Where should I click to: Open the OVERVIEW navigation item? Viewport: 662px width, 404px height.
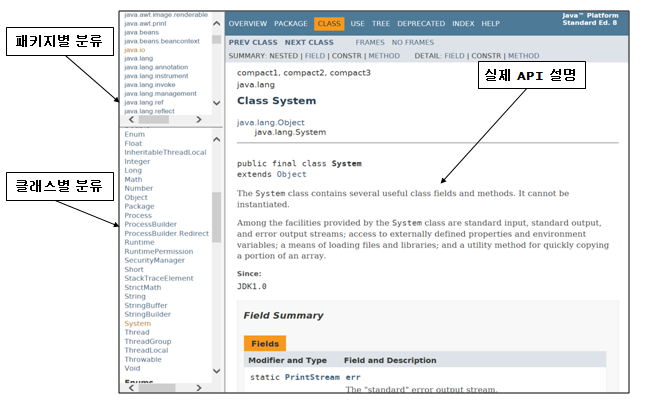point(248,24)
